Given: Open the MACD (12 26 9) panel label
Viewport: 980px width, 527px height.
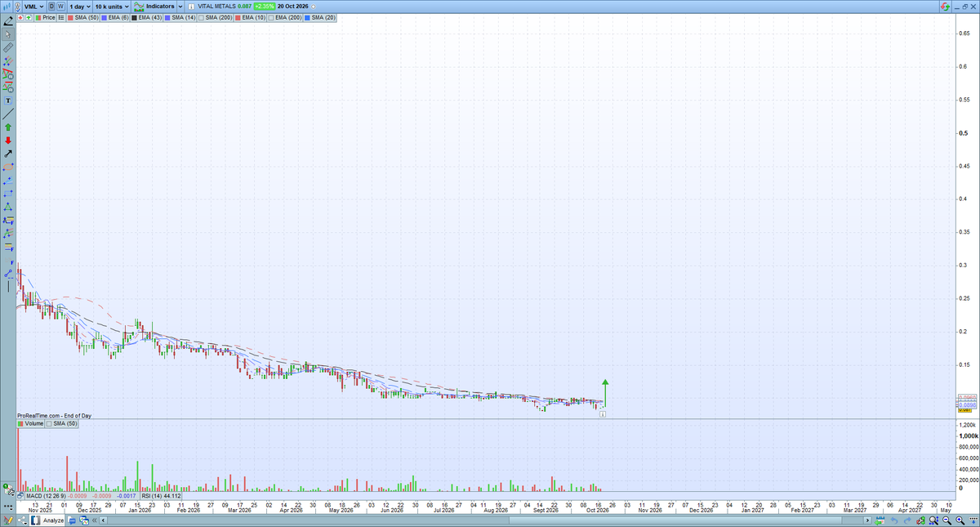Looking at the screenshot, I should tap(46, 496).
